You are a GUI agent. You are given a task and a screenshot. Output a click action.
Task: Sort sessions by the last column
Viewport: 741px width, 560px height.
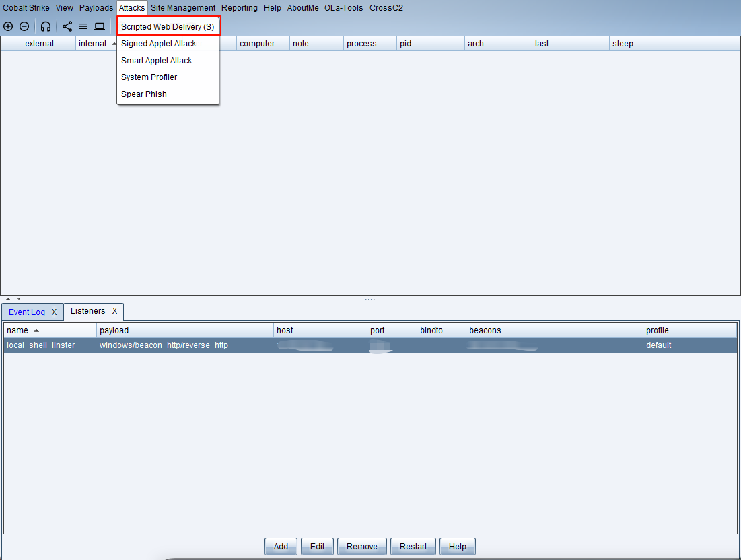571,44
